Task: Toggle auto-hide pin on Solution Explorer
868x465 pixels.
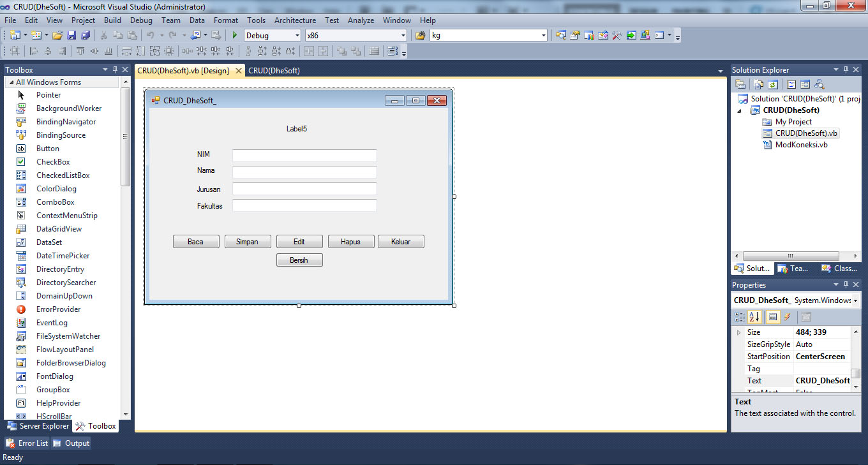Action: (847, 70)
